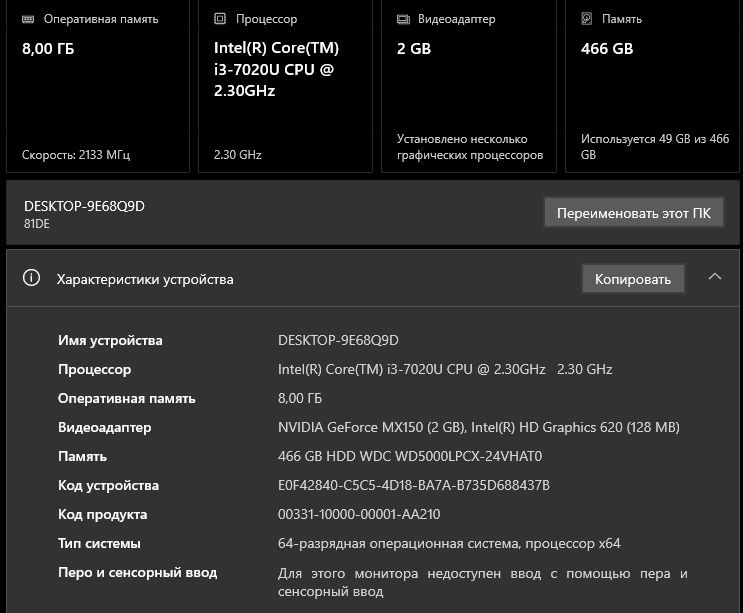The width and height of the screenshot is (743, 613).
Task: Click Переименовать этот ПК button
Action: pyautogui.click(x=634, y=213)
